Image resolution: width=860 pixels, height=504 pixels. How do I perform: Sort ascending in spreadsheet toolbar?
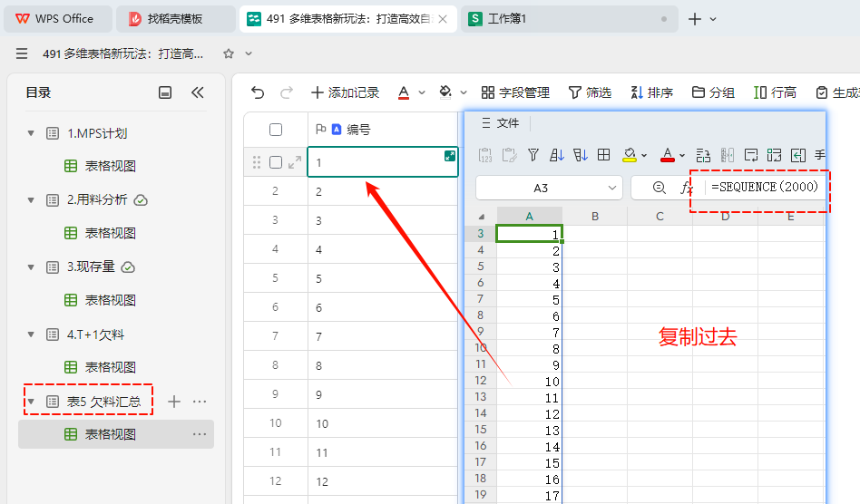[x=557, y=156]
